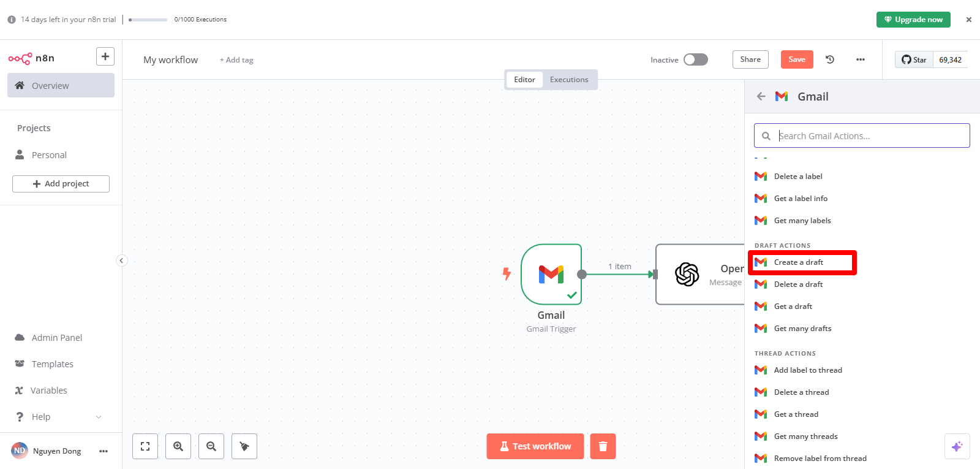Screen dimensions: 980x469
Task: Delete with the red trash icon
Action: click(x=603, y=446)
